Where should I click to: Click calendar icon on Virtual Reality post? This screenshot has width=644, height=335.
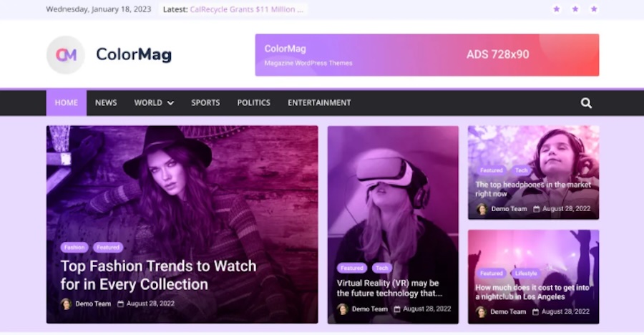[397, 309]
